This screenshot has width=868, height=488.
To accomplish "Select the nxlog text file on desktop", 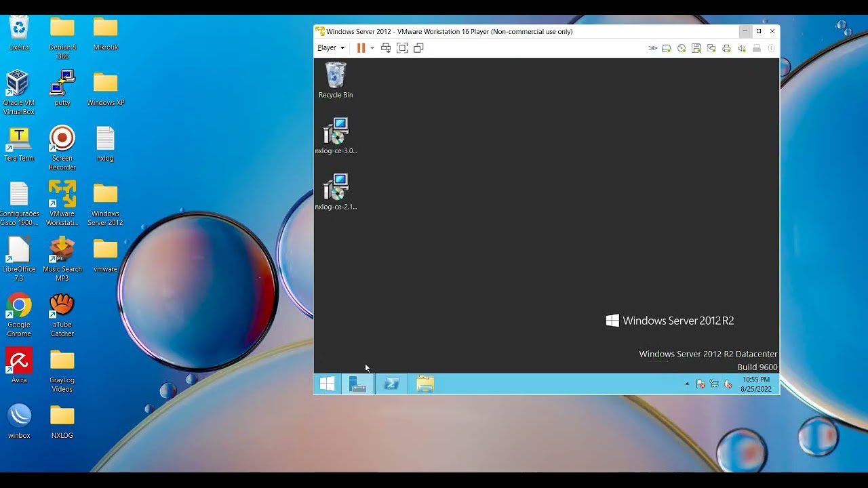I will coord(106,144).
